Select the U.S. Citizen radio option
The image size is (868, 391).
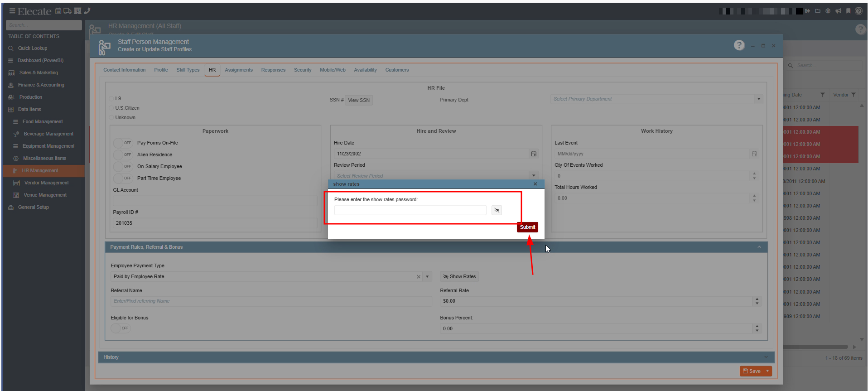(111, 108)
